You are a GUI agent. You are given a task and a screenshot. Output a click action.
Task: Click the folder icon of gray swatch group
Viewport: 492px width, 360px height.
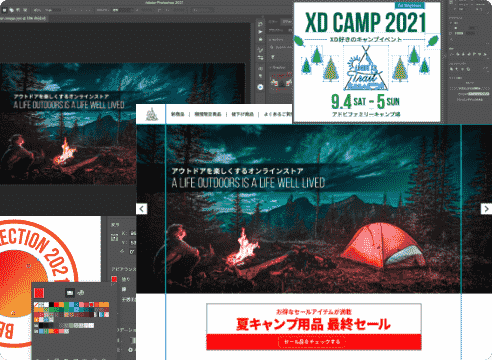click(36, 325)
